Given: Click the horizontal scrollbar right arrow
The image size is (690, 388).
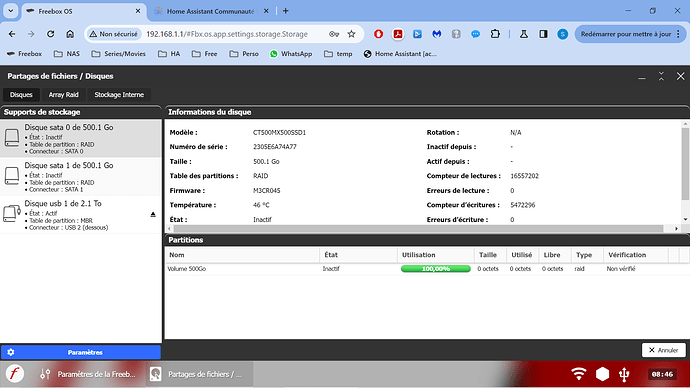Looking at the screenshot, I should [676, 228].
